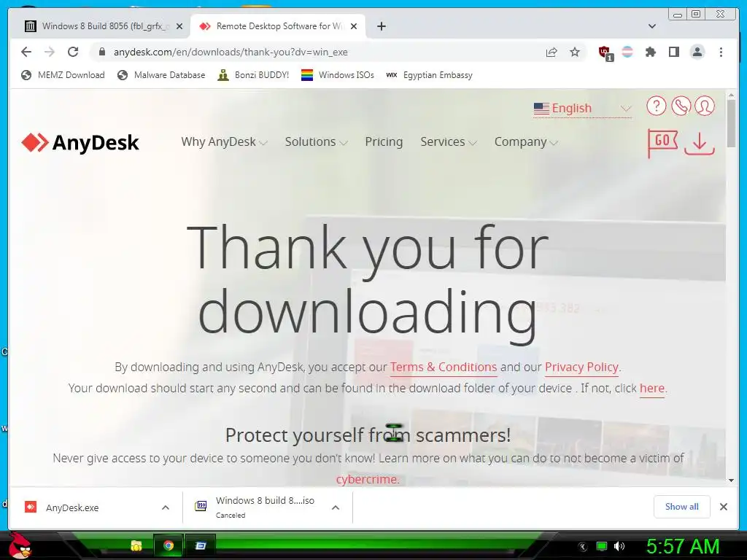Open the Malware Database bookmark

161,75
